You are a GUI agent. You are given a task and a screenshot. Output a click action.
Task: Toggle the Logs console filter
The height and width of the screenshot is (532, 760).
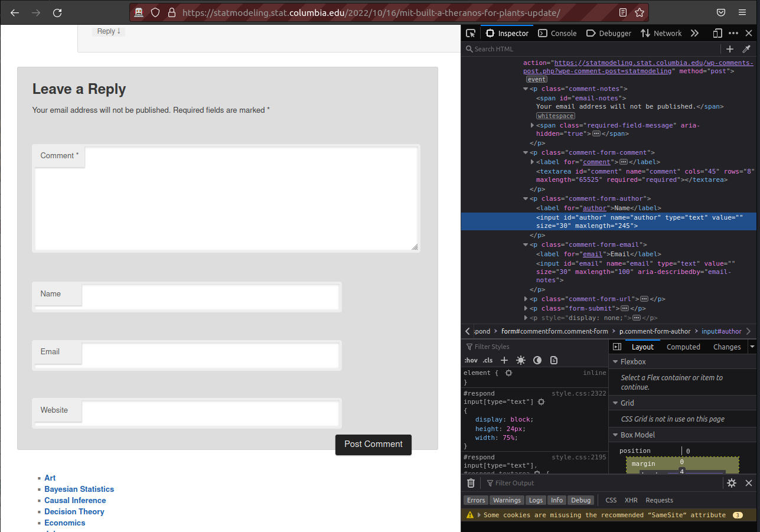point(536,500)
